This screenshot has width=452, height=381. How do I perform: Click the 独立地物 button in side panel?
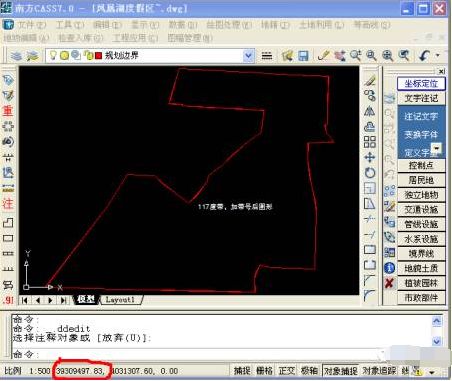(x=421, y=195)
